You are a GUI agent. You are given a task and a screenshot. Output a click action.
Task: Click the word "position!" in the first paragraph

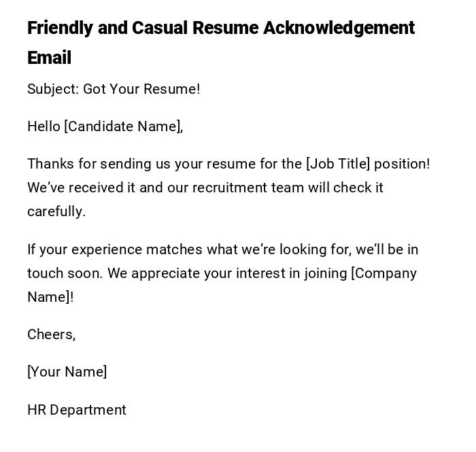[402, 164]
